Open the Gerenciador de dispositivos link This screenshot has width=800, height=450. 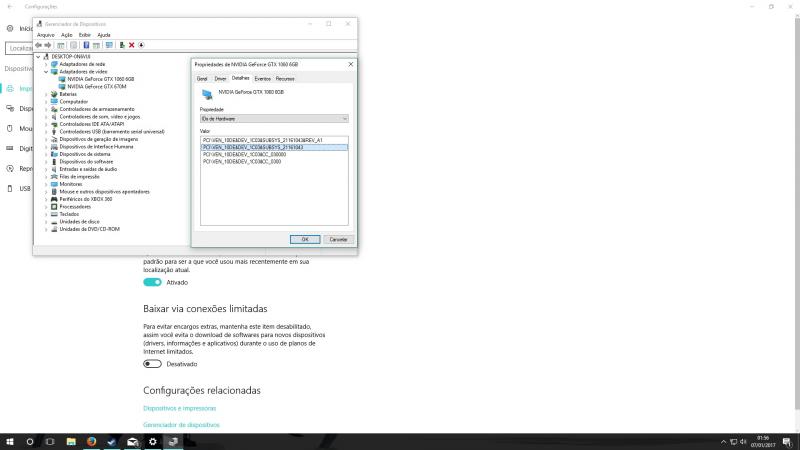click(181, 424)
